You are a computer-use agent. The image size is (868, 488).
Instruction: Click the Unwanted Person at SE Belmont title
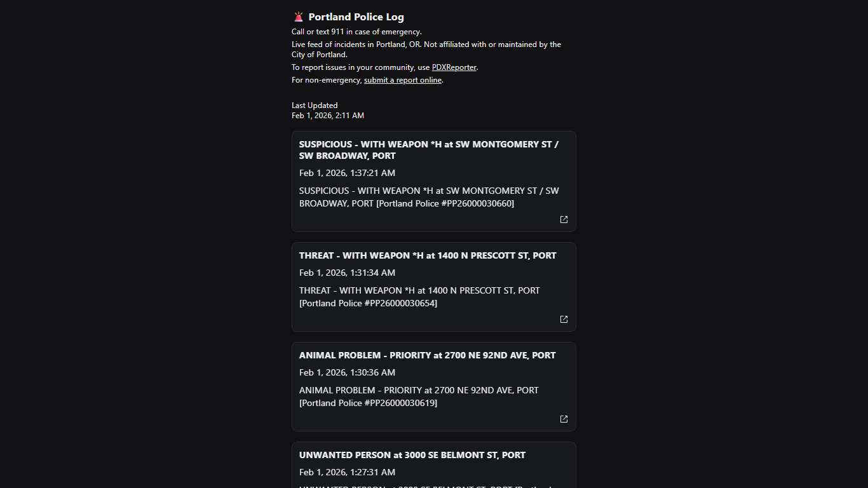(x=412, y=455)
